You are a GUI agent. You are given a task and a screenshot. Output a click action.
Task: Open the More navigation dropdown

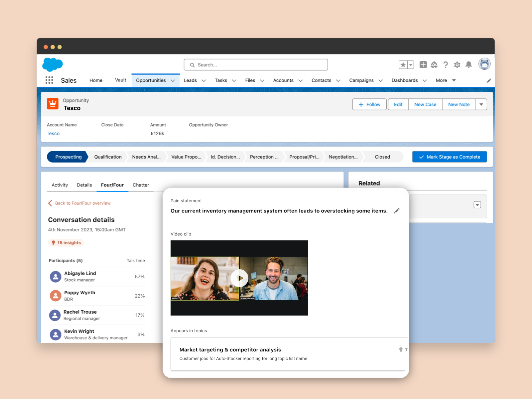pos(446,80)
